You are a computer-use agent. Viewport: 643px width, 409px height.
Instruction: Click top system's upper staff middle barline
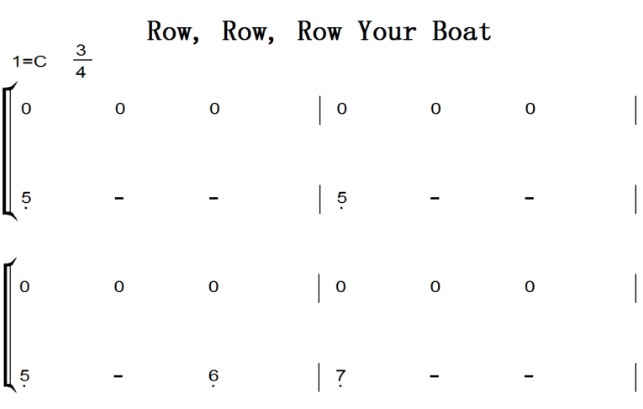point(320,110)
